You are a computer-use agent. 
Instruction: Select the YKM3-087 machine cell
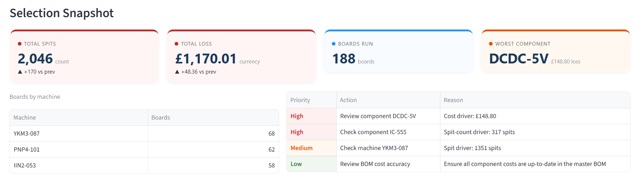[x=79, y=134]
